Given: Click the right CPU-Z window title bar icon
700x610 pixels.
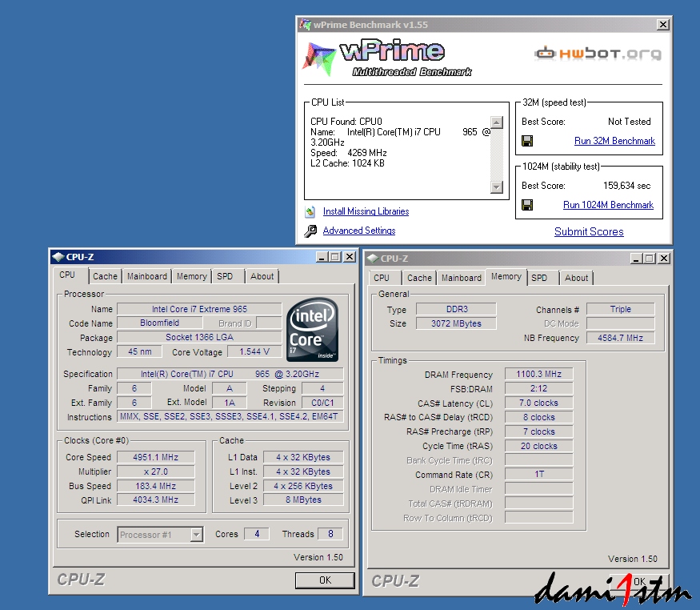Looking at the screenshot, I should tap(372, 259).
